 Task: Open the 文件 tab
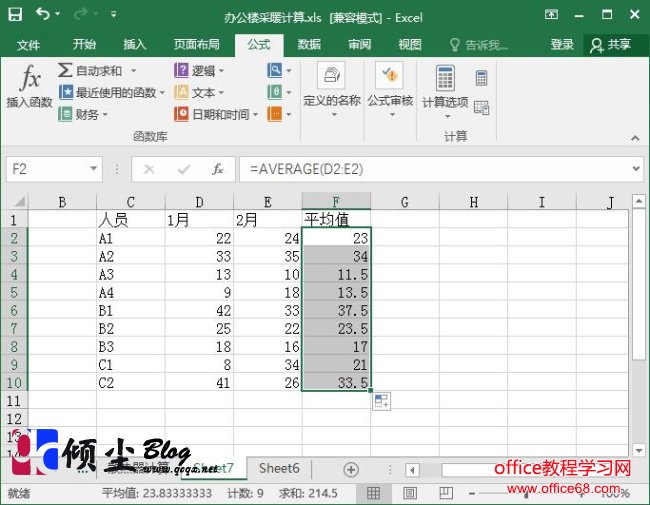(29, 44)
